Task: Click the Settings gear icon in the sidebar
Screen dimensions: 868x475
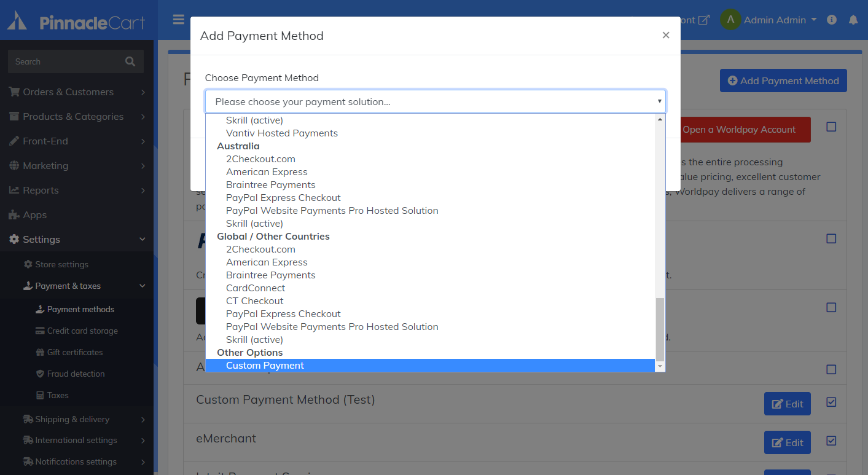Action: point(14,239)
